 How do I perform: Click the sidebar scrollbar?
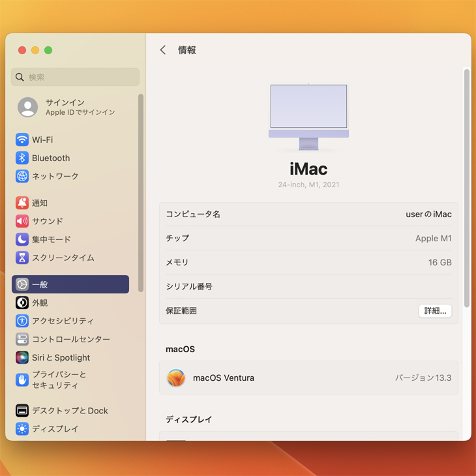pos(141,193)
